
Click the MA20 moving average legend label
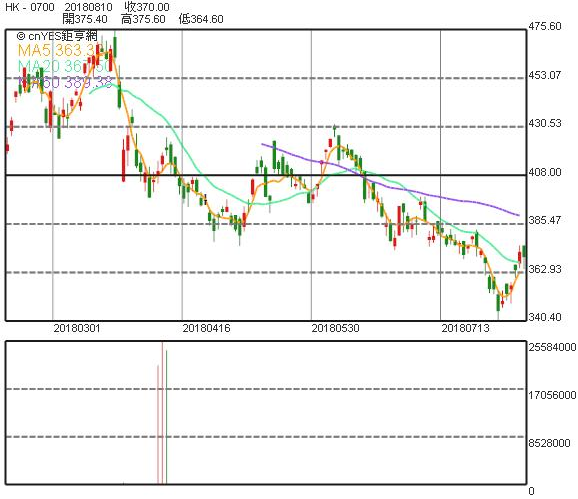[x=65, y=66]
